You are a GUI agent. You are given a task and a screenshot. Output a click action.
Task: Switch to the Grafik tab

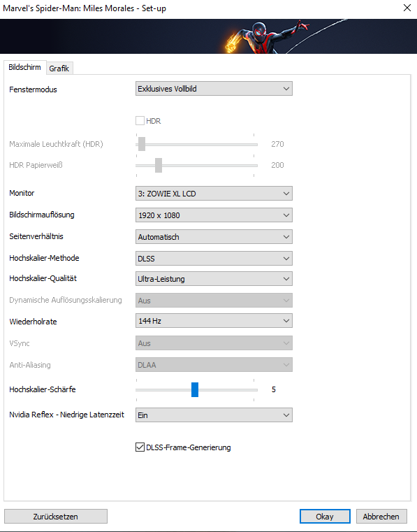tap(59, 69)
